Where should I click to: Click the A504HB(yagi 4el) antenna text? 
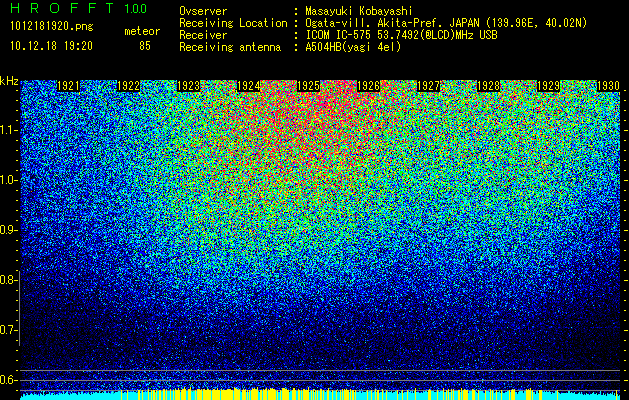(353, 47)
